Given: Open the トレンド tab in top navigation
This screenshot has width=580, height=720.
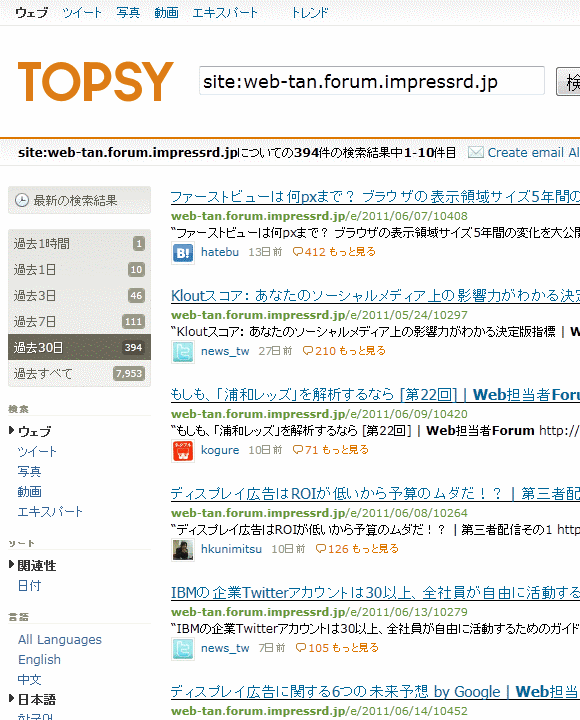Looking at the screenshot, I should pos(310,13).
